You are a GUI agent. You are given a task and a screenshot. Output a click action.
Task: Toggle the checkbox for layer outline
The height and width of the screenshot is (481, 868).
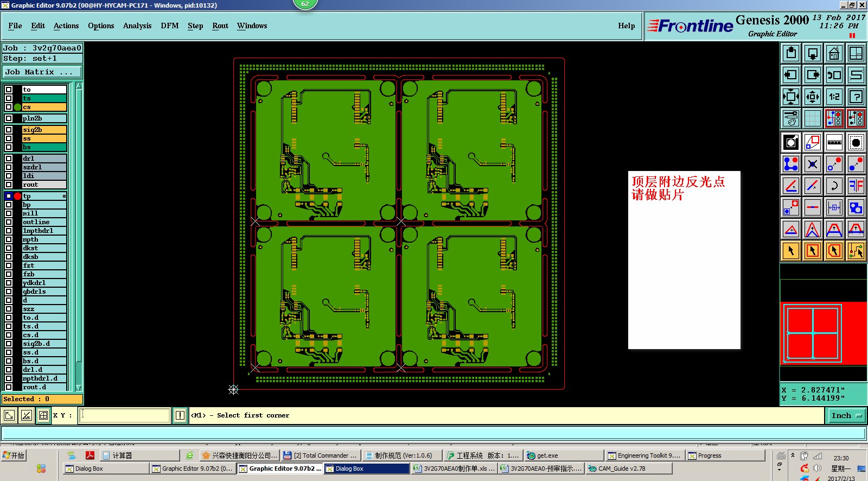pos(9,222)
